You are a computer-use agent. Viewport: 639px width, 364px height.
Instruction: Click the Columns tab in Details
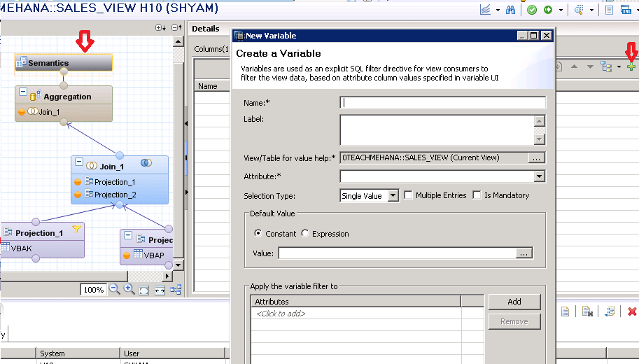pos(211,49)
